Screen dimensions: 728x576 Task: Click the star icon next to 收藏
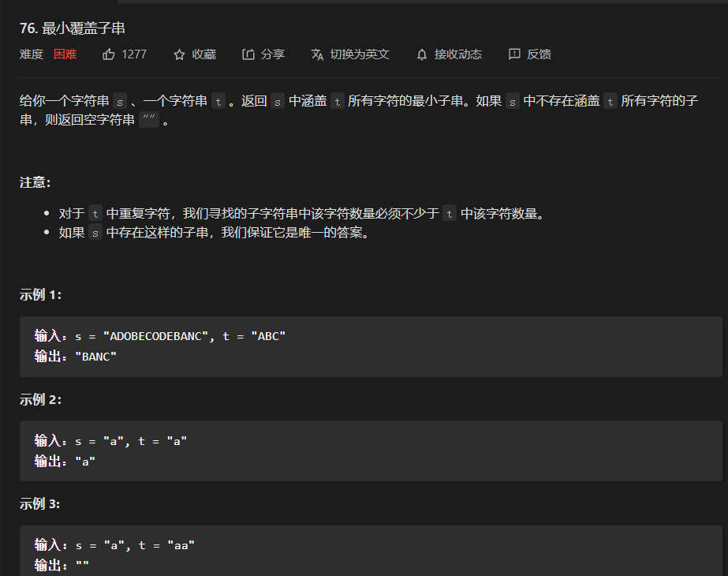178,54
